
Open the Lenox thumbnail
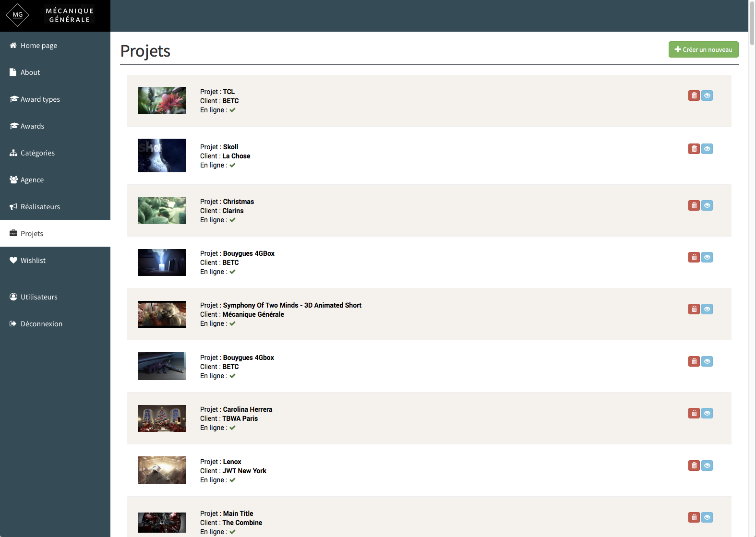162,470
